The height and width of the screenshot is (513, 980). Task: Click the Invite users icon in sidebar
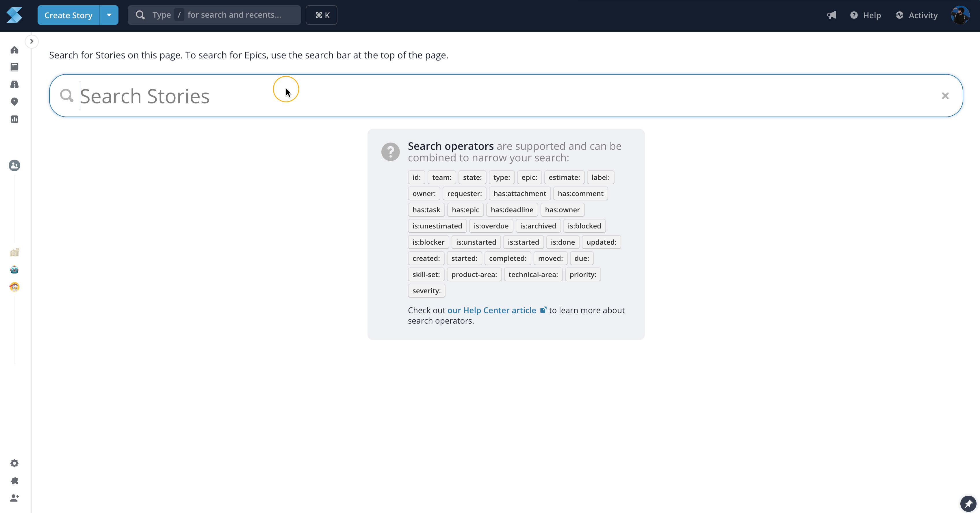click(14, 498)
